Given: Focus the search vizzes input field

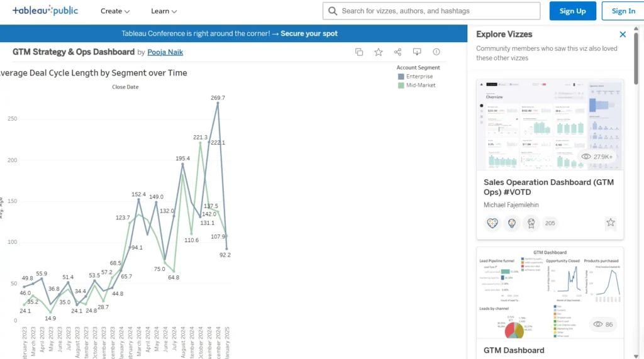Looking at the screenshot, I should tap(431, 11).
